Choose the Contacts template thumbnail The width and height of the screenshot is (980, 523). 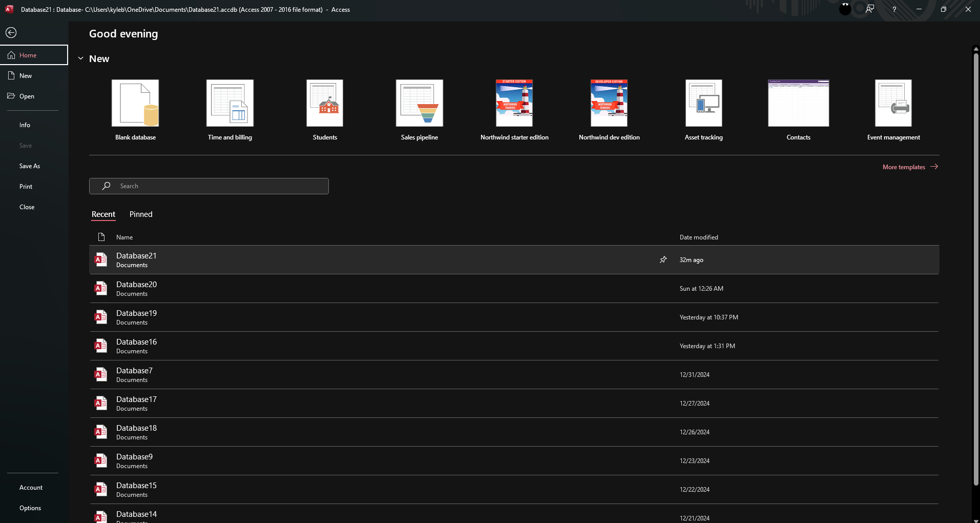point(799,103)
